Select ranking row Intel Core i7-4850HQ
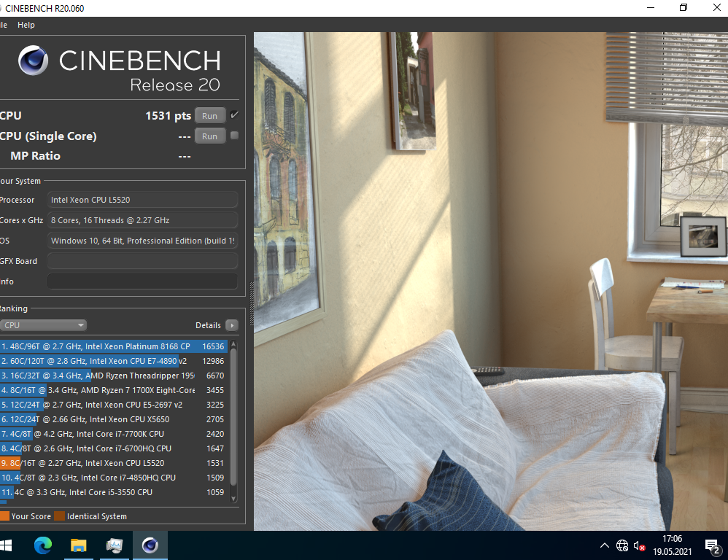 (x=114, y=478)
